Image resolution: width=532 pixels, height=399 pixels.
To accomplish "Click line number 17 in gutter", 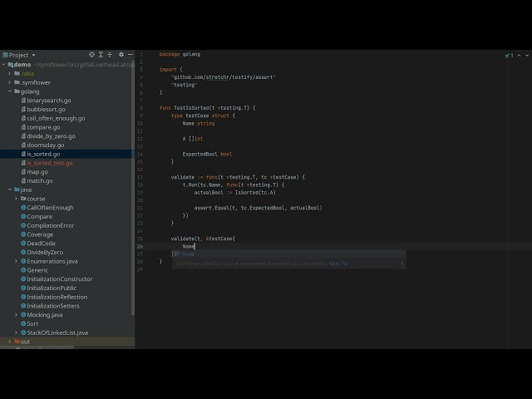I will coord(140,177).
